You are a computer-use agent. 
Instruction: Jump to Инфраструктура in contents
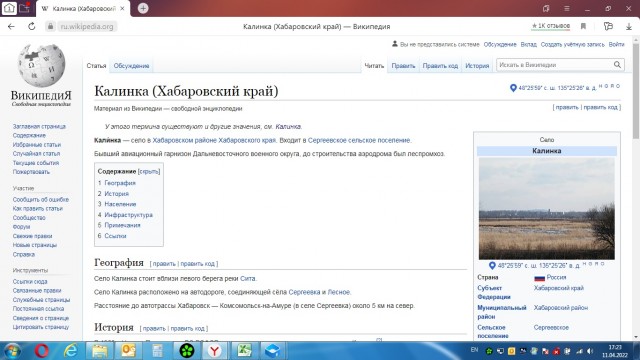tap(129, 215)
